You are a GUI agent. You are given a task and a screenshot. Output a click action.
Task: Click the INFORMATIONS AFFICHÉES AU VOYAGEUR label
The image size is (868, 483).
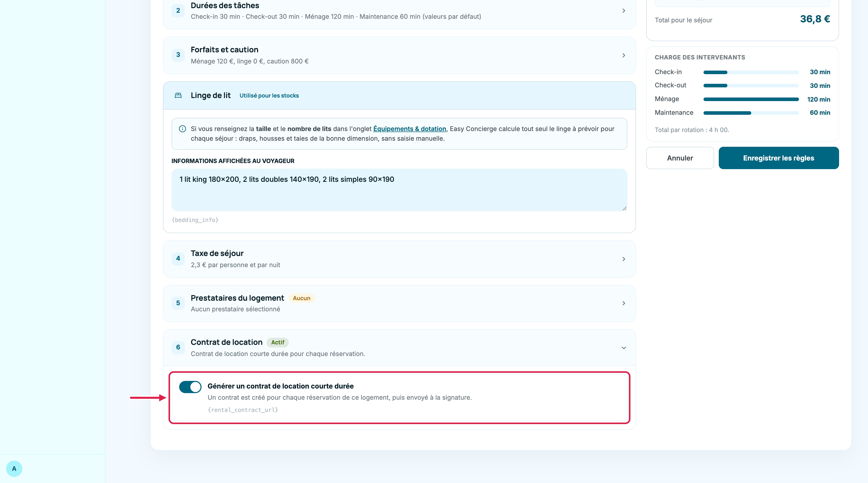tap(232, 161)
